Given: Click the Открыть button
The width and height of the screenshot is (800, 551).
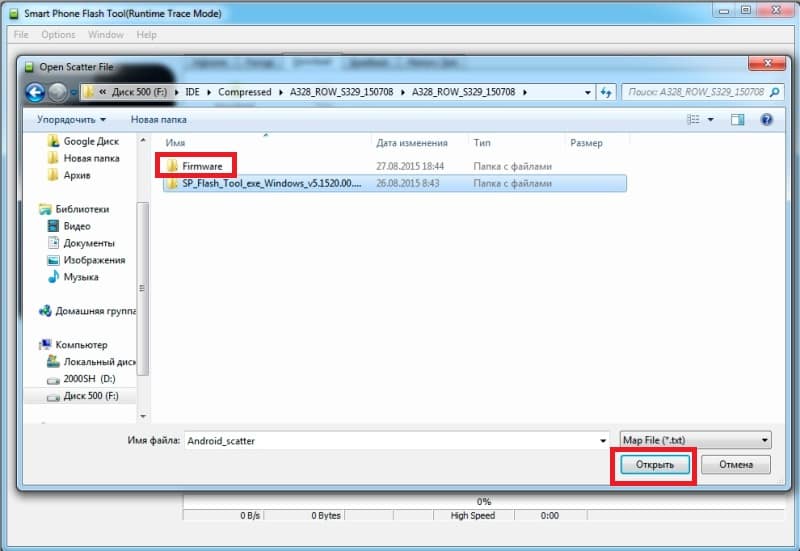Looking at the screenshot, I should (655, 465).
